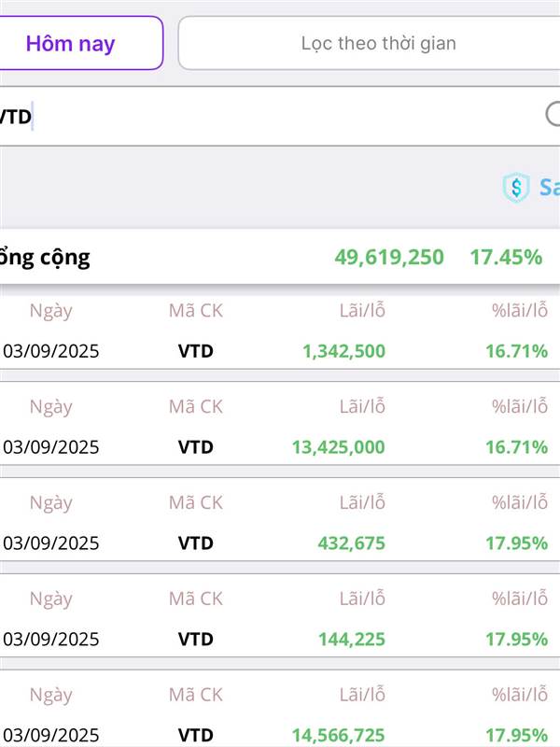Click the Tổng cộng summary row label
This screenshot has width=560, height=747.
[x=45, y=258]
